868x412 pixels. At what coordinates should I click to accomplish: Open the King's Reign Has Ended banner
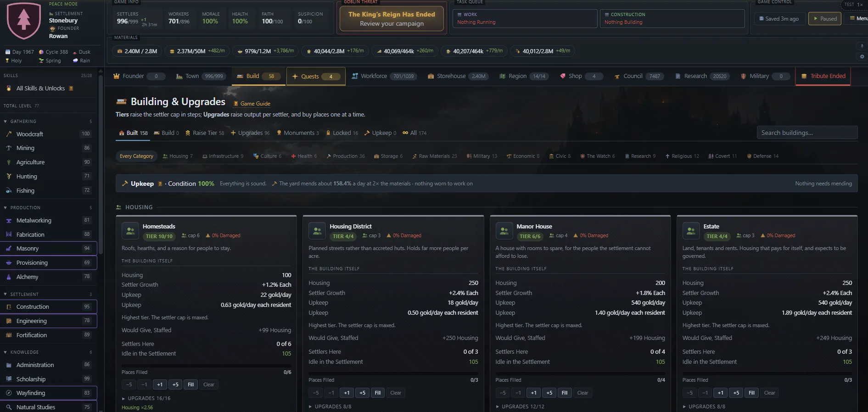[392, 19]
